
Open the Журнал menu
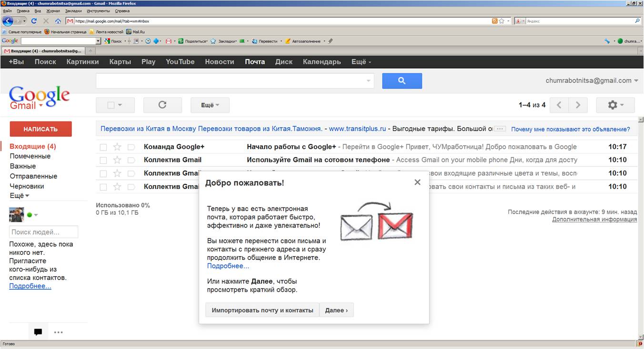[x=53, y=10]
